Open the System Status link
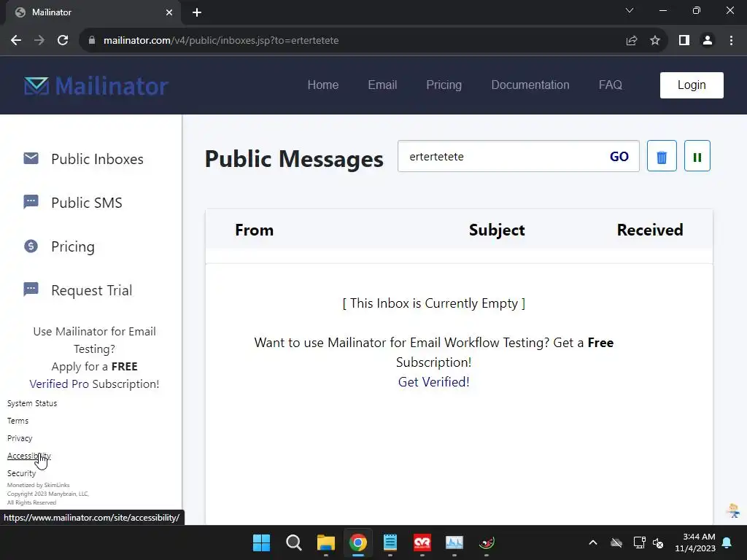The width and height of the screenshot is (747, 560). (32, 403)
